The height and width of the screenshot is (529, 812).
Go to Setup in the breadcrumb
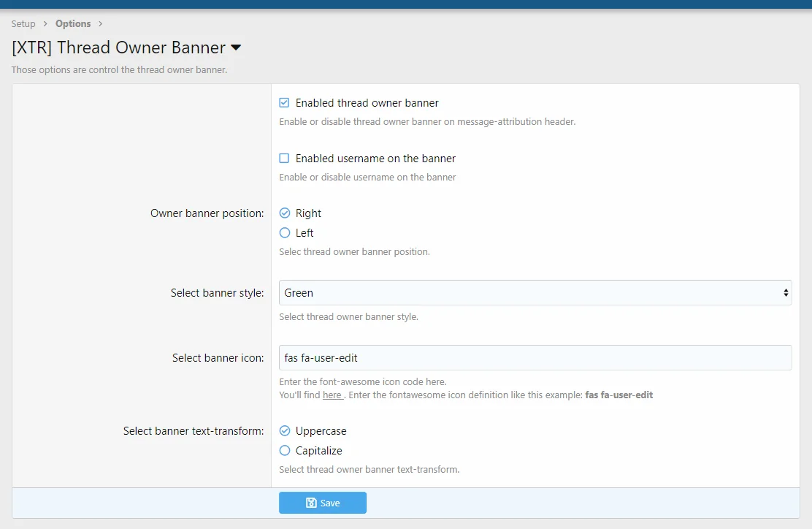[23, 24]
